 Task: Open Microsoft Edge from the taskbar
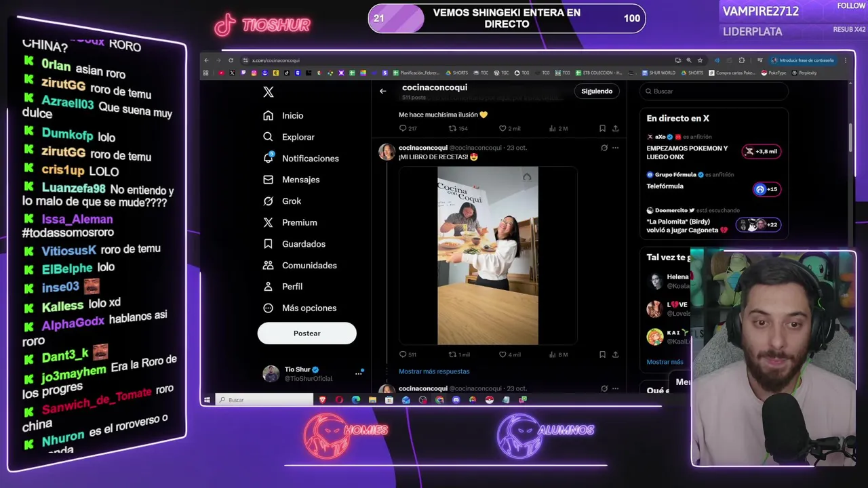(x=356, y=400)
